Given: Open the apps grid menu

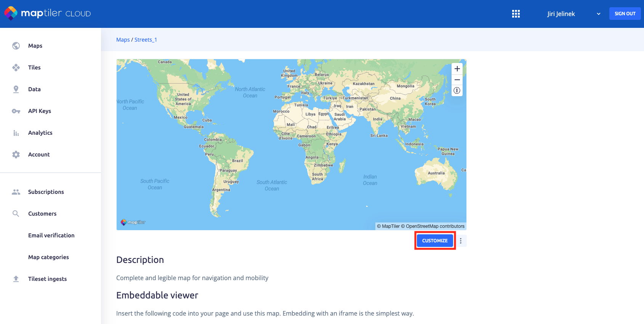Looking at the screenshot, I should [516, 14].
